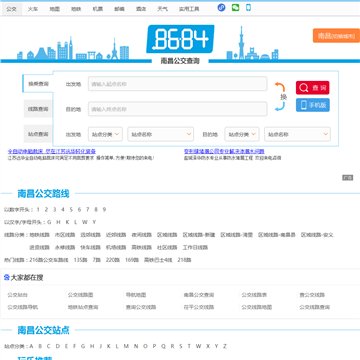Image resolution: width=360 pixels, height=360 pixels.
Task: Click the 南昌公交站点 section heading
Action: (43, 330)
